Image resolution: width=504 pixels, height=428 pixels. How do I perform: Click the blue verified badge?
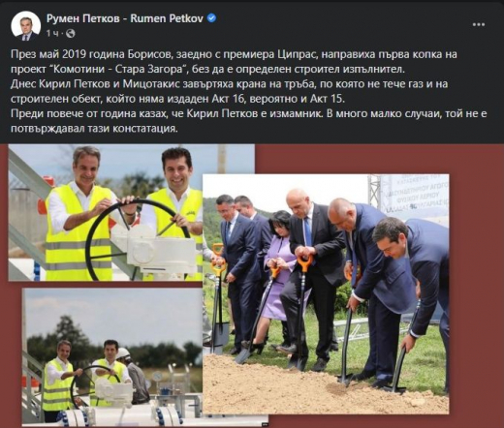point(211,18)
